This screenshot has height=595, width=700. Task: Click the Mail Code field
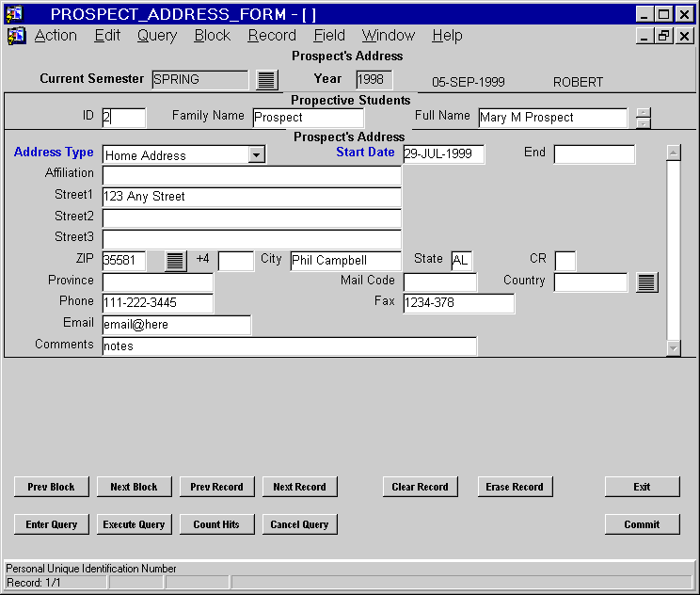point(440,281)
